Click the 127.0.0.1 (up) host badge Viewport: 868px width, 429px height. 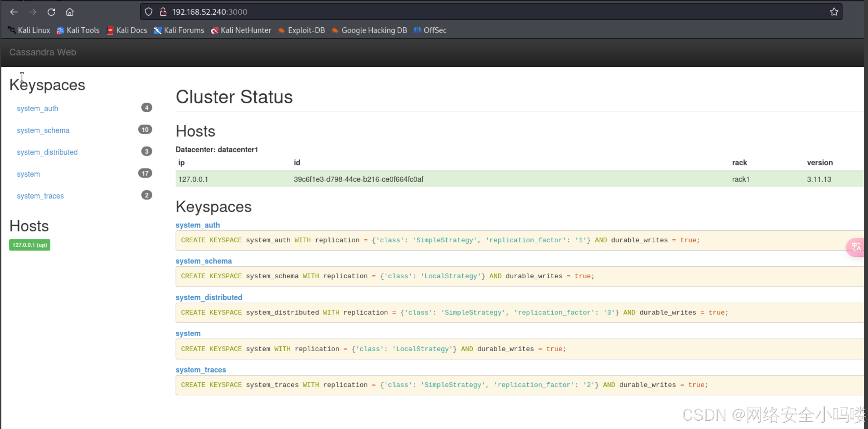click(29, 245)
